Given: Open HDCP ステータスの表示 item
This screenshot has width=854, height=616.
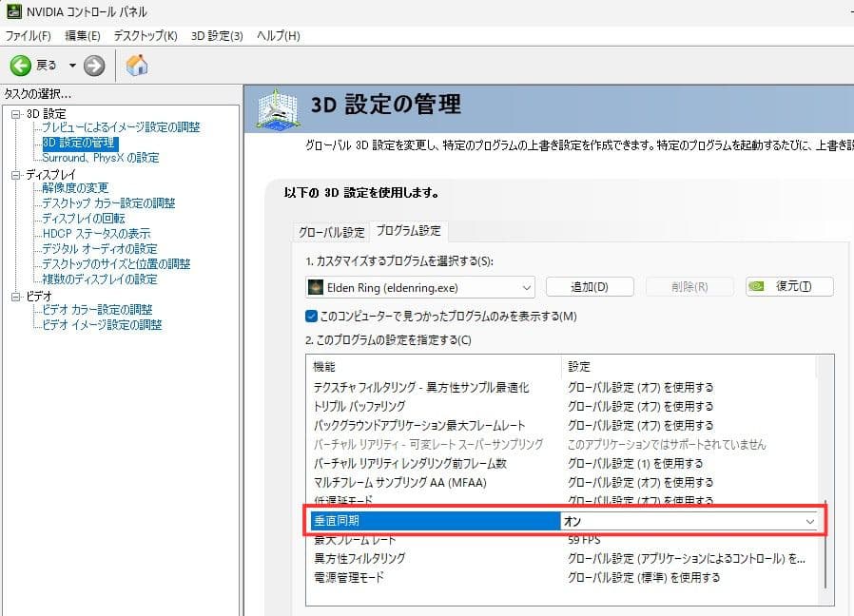Looking at the screenshot, I should tap(96, 234).
